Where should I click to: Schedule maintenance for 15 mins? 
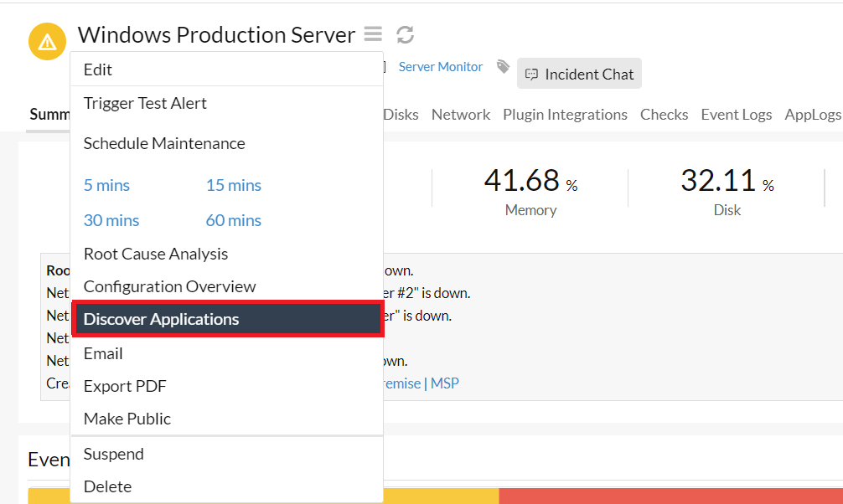[x=233, y=185]
